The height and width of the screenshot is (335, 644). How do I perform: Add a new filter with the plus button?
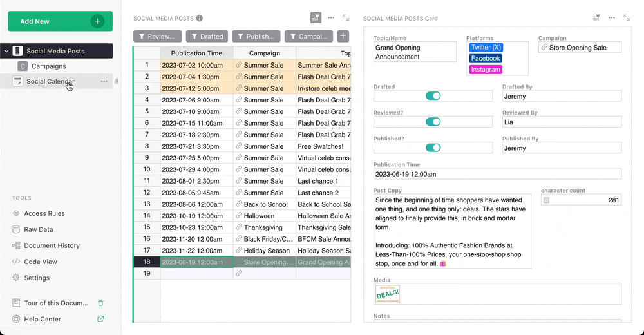[343, 37]
